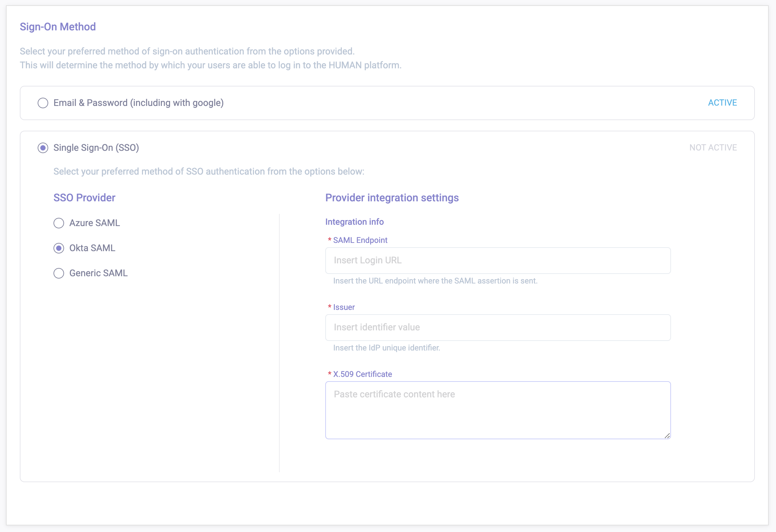
Task: Focus the X.509 Certificate text area
Action: pos(498,410)
